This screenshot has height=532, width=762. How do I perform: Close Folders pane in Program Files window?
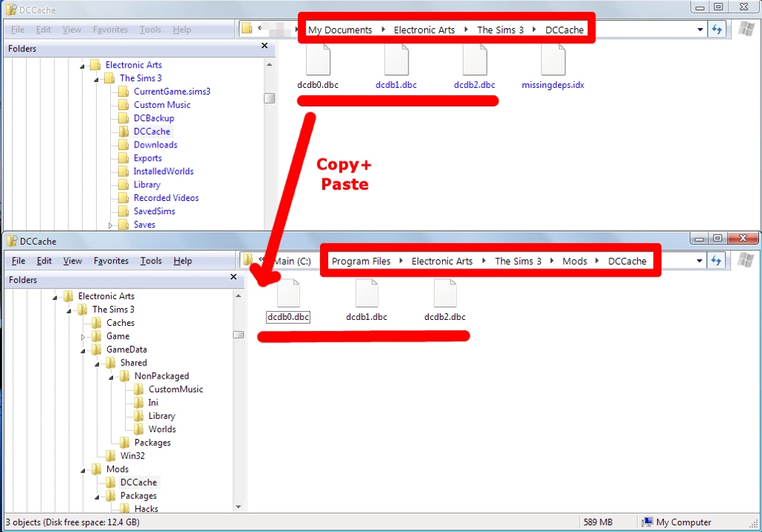click(x=233, y=277)
